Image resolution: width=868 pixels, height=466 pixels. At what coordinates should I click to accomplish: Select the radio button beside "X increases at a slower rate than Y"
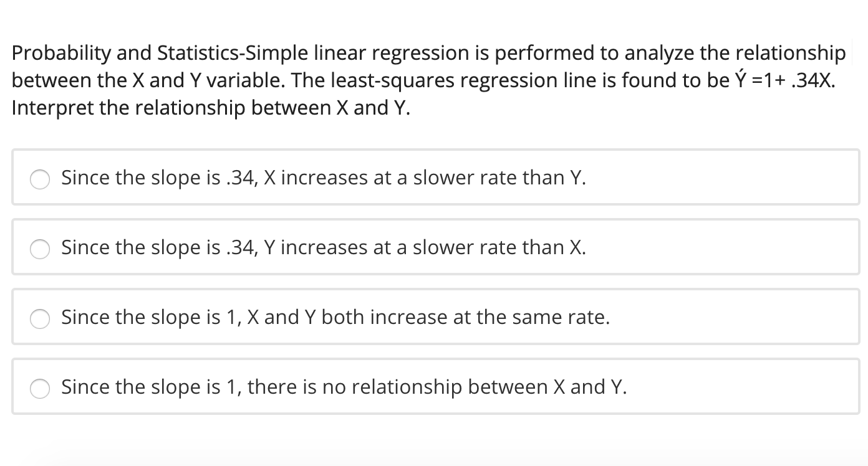[40, 179]
